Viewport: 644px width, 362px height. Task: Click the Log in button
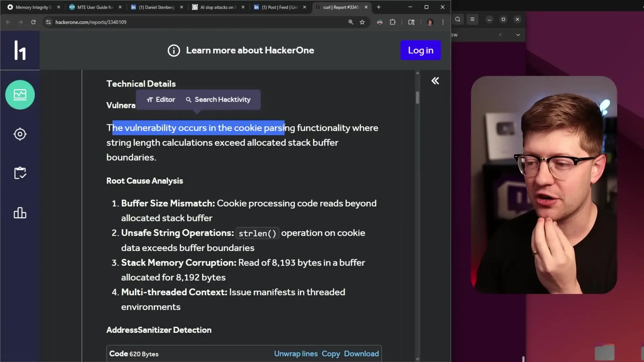pos(420,50)
